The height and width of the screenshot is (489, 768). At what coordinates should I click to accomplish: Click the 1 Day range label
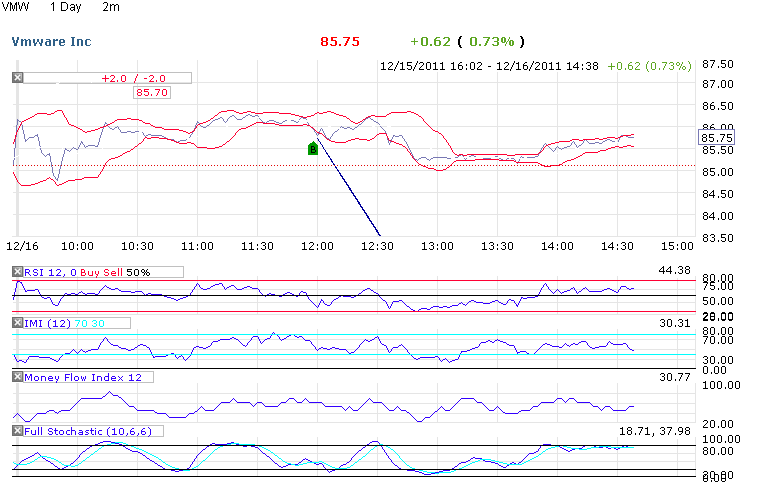point(66,7)
